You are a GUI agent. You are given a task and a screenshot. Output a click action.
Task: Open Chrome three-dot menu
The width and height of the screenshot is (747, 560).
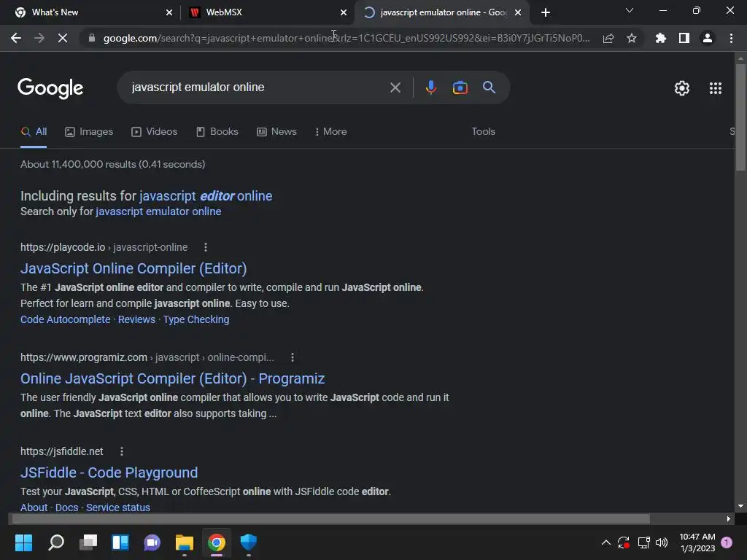tap(731, 38)
